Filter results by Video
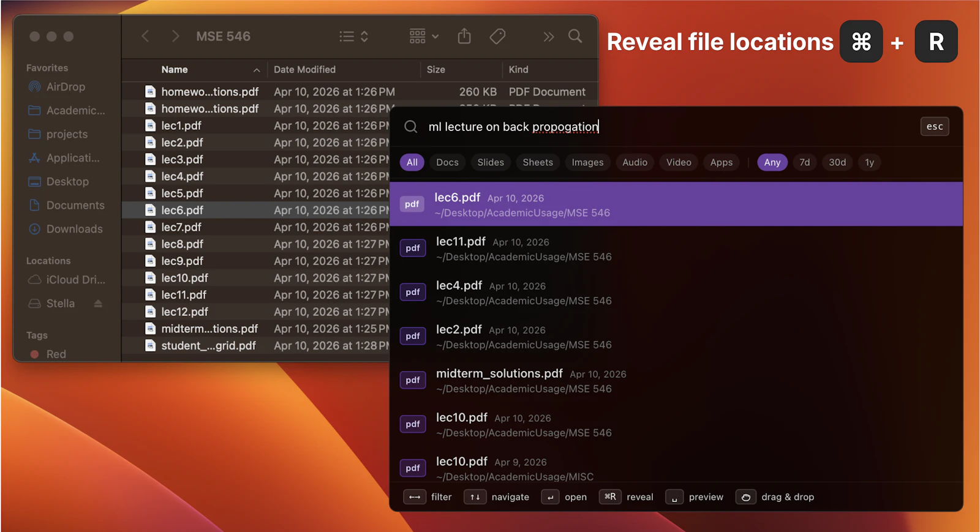This screenshot has width=980, height=532. click(679, 162)
